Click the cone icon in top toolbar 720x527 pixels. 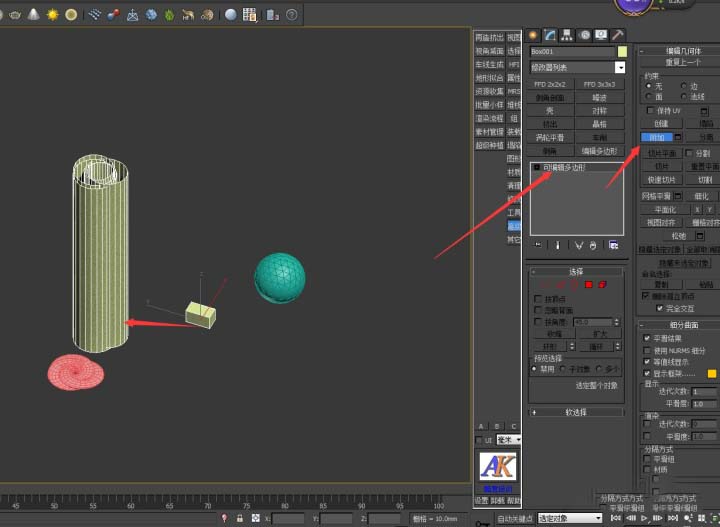34,14
